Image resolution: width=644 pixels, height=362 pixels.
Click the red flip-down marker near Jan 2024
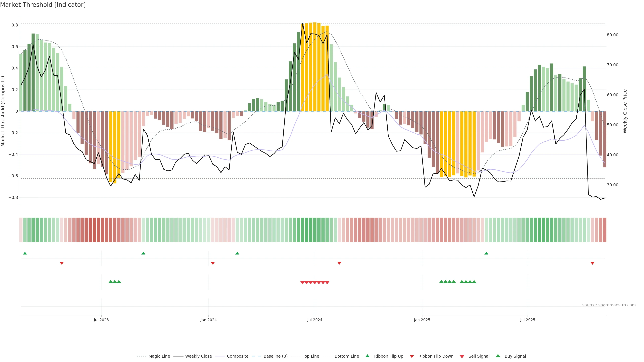pyautogui.click(x=213, y=263)
